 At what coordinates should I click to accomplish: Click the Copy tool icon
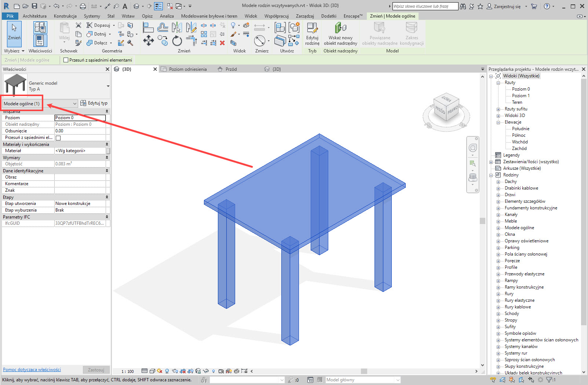(162, 41)
